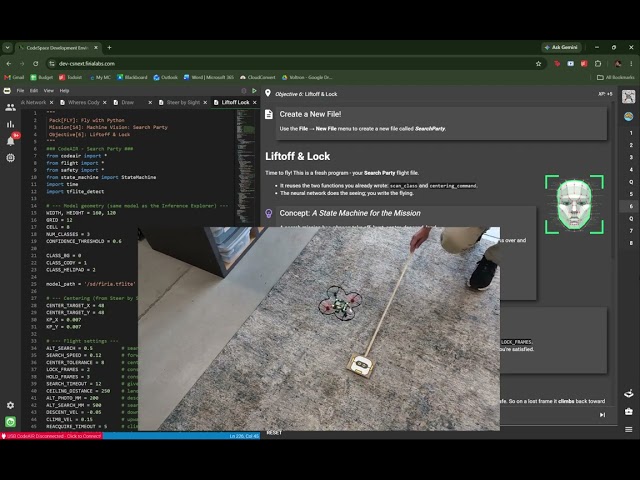Go to objective 3 in right rail
The image size is (640, 480).
(x=631, y=157)
